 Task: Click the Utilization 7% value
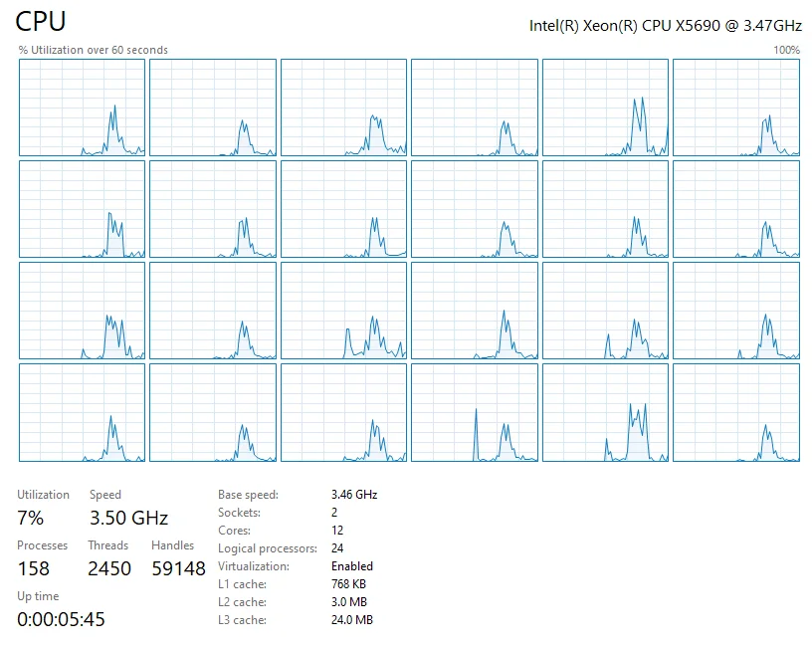30,518
